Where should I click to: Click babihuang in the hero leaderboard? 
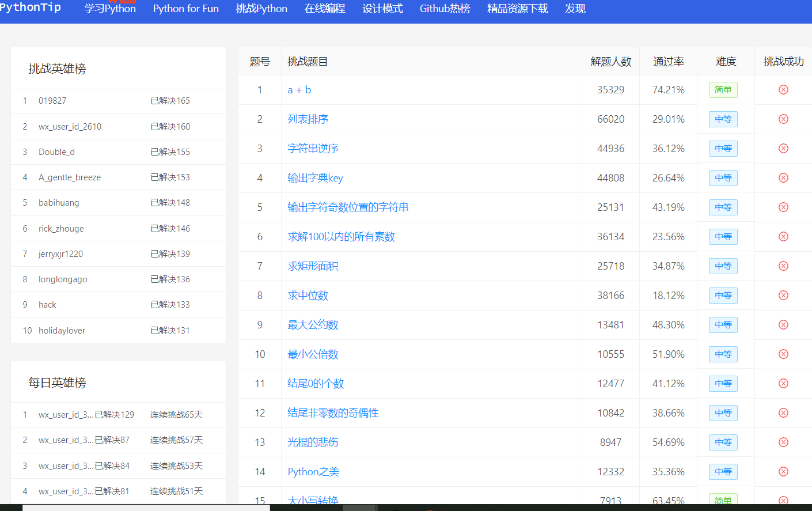[x=59, y=202]
